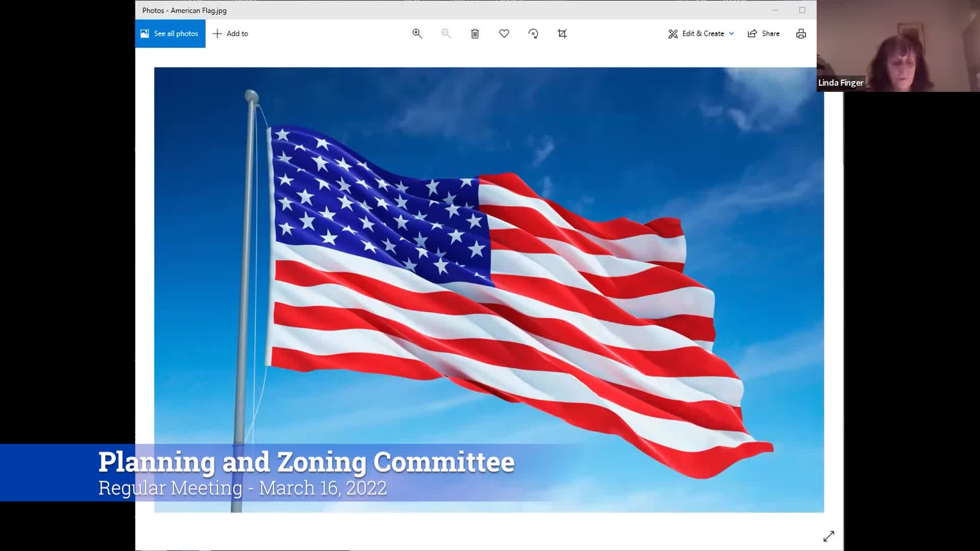Image resolution: width=980 pixels, height=551 pixels.
Task: Share the flag photo
Action: tap(763, 33)
